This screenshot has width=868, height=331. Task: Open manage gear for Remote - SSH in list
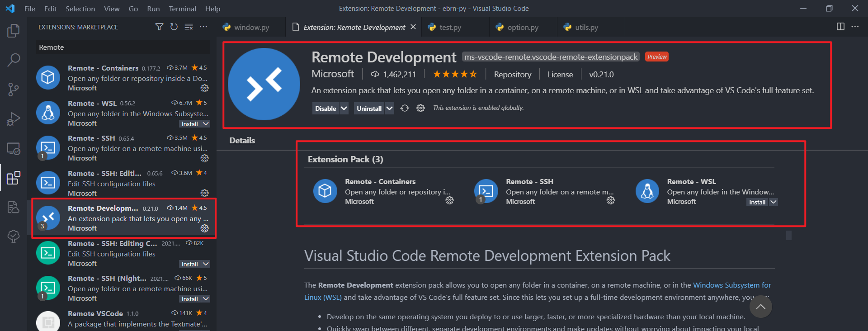click(x=205, y=158)
